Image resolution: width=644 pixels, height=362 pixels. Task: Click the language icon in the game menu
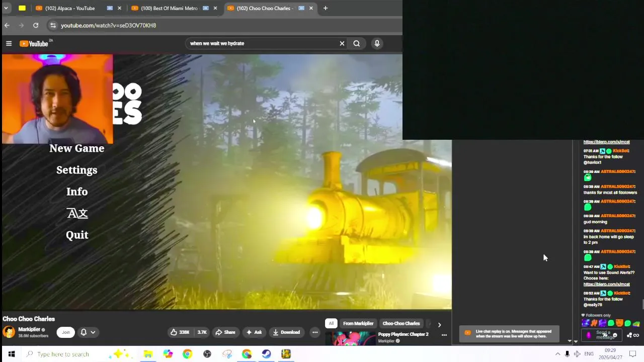pos(77,213)
